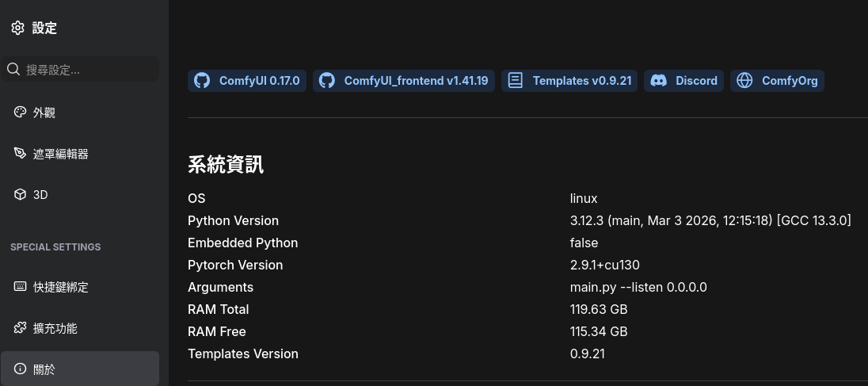The height and width of the screenshot is (386, 868).
Task: Click the settings gear icon beside 設定
Action: 17,29
